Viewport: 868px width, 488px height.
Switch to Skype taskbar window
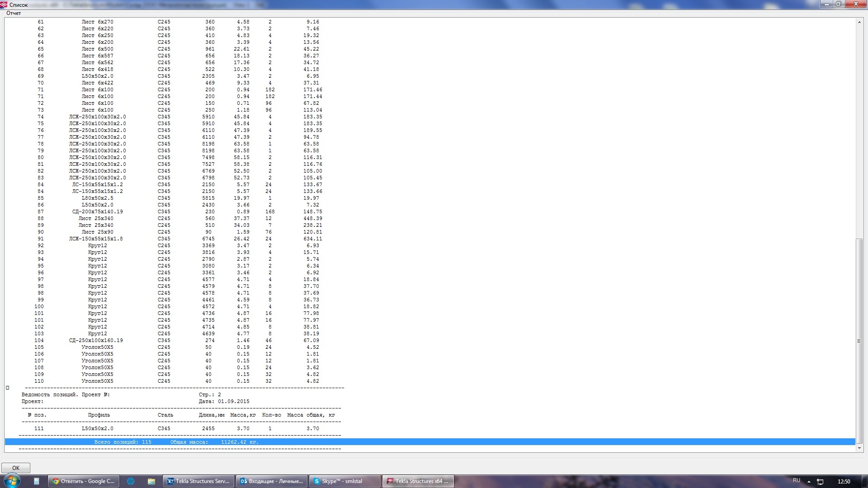(x=345, y=481)
